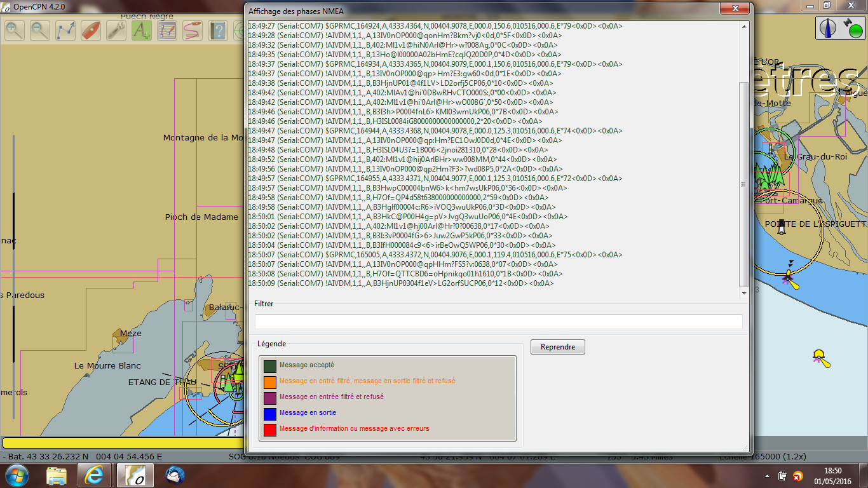This screenshot has width=868, height=488.
Task: Select the 18:49:47 $GPRMC,164944 log line
Action: pos(435,131)
